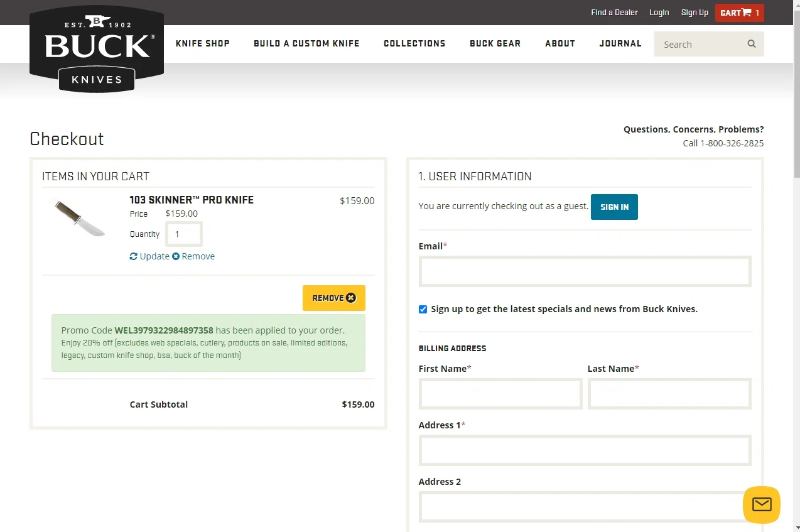The image size is (800, 532).
Task: Click the Quantity input field
Action: 184,234
